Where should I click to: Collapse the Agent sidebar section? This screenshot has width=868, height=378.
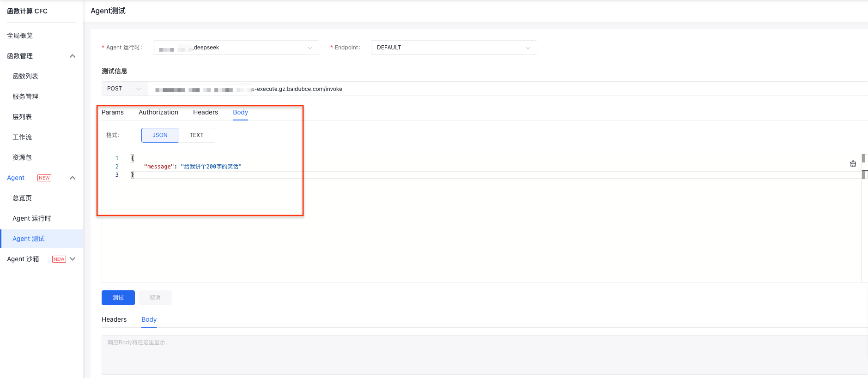coord(72,178)
